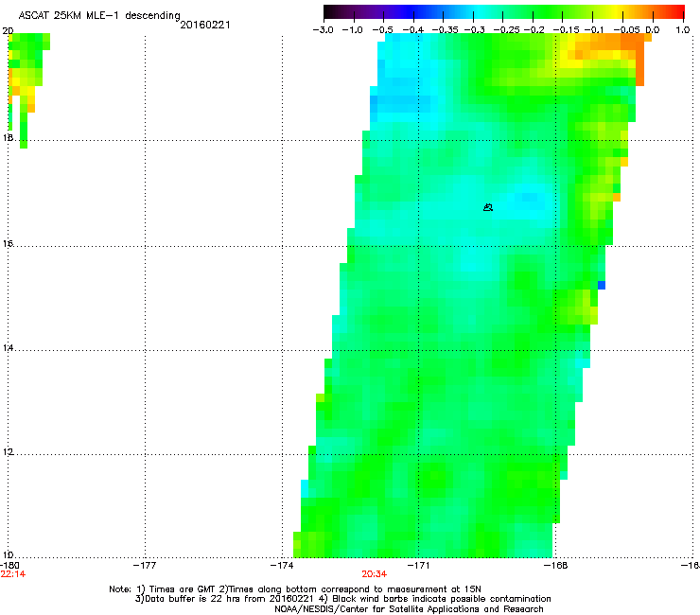Screen dimensions: 700x615
Task: Click the note line starting '1) Times are GMT'
Action: [x=295, y=589]
